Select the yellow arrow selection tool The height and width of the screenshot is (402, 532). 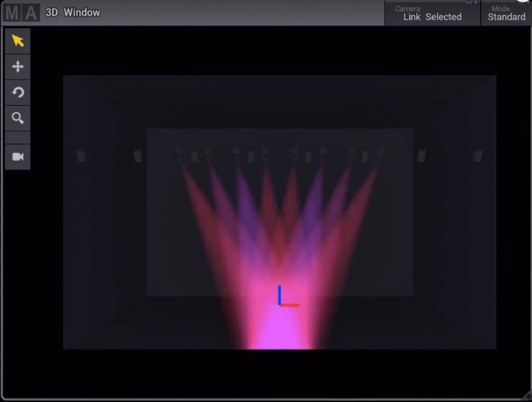(x=17, y=41)
